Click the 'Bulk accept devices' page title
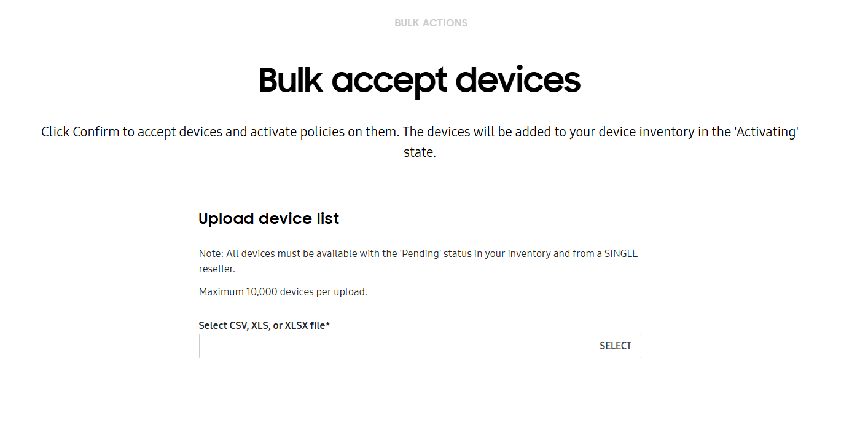Image resolution: width=868 pixels, height=447 pixels. pyautogui.click(x=420, y=80)
